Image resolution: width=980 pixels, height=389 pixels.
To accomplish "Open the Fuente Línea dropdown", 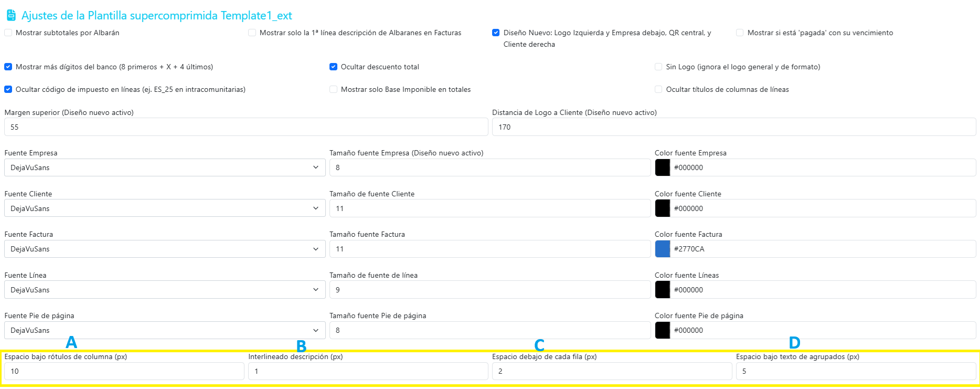I will coord(165,290).
